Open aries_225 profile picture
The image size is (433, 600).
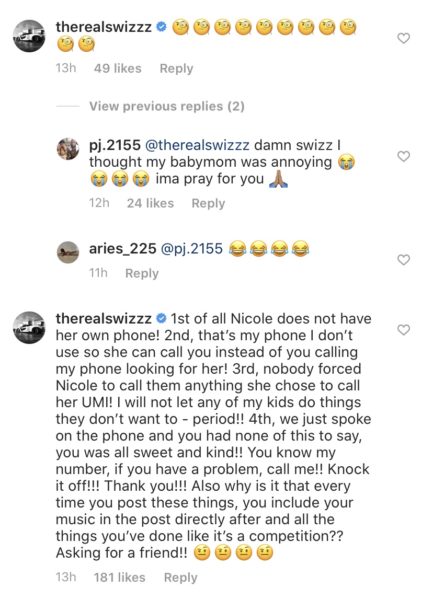coord(68,252)
